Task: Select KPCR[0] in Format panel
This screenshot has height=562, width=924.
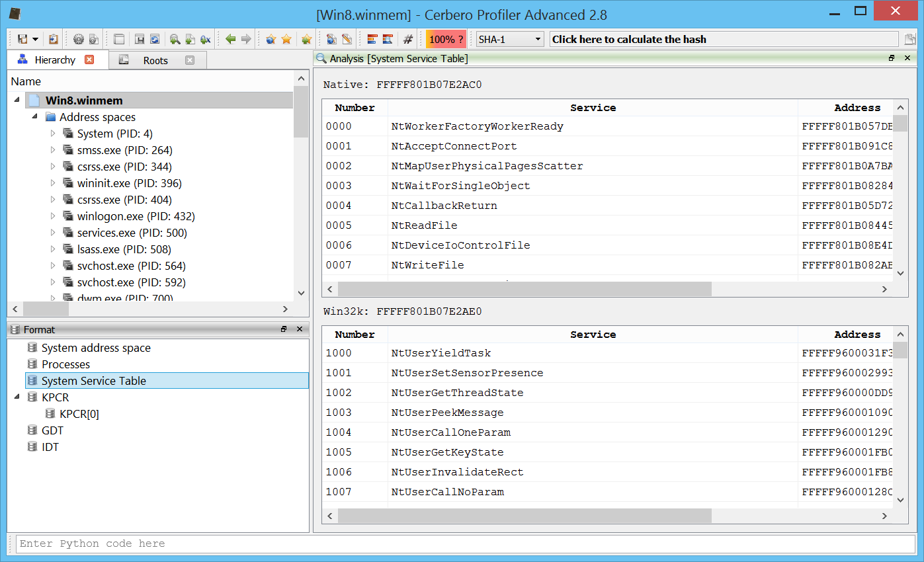Action: (79, 414)
